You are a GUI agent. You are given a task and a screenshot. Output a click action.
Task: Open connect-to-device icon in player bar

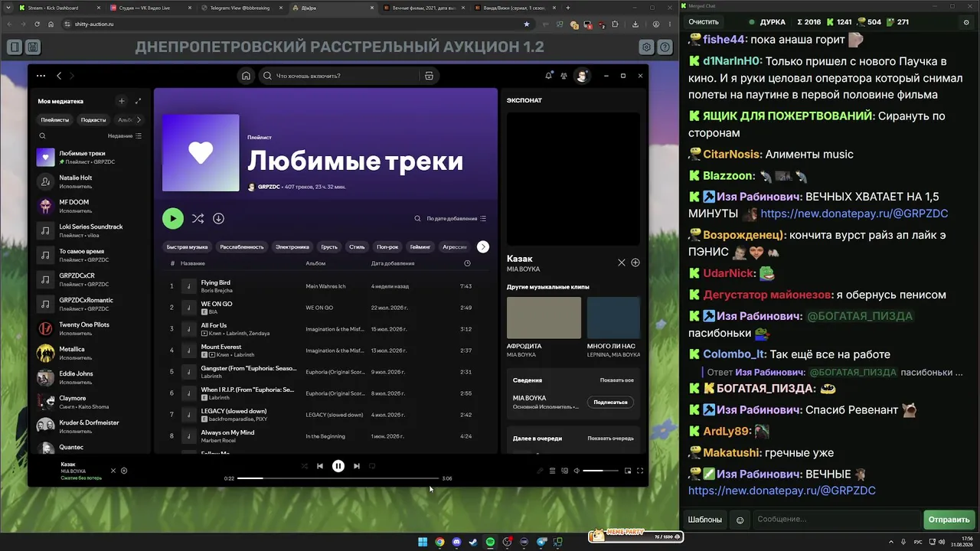tap(564, 471)
